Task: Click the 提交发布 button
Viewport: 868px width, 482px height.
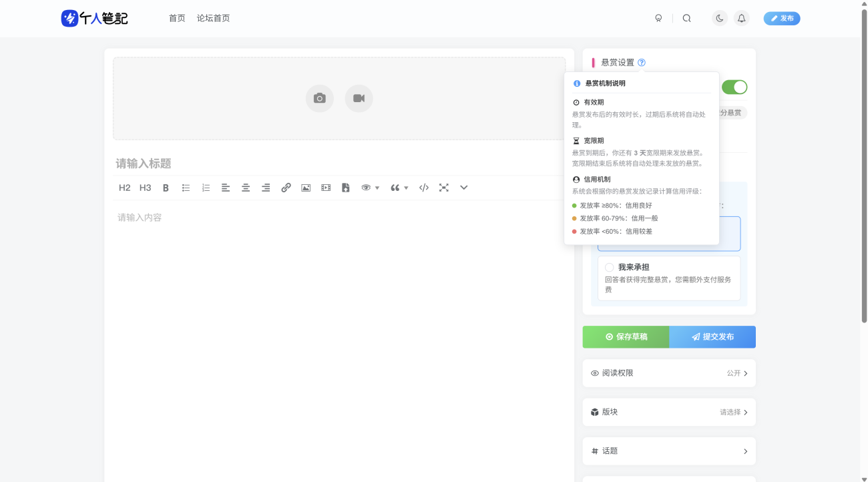Action: tap(712, 337)
